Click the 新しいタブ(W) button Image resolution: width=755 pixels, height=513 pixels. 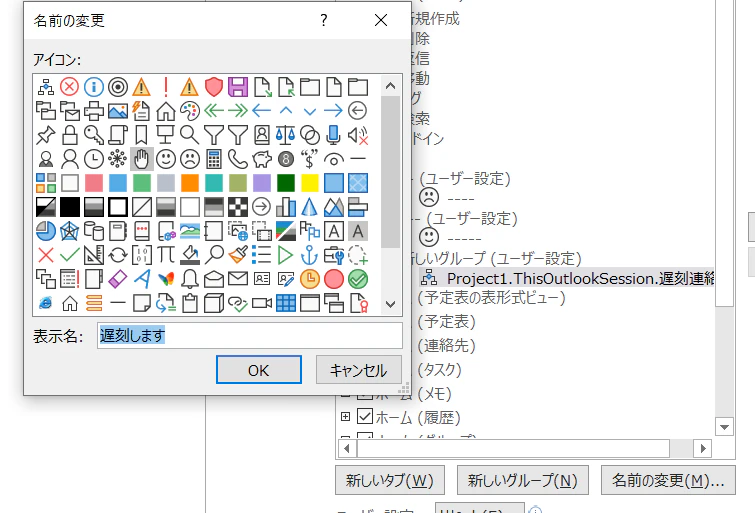390,480
